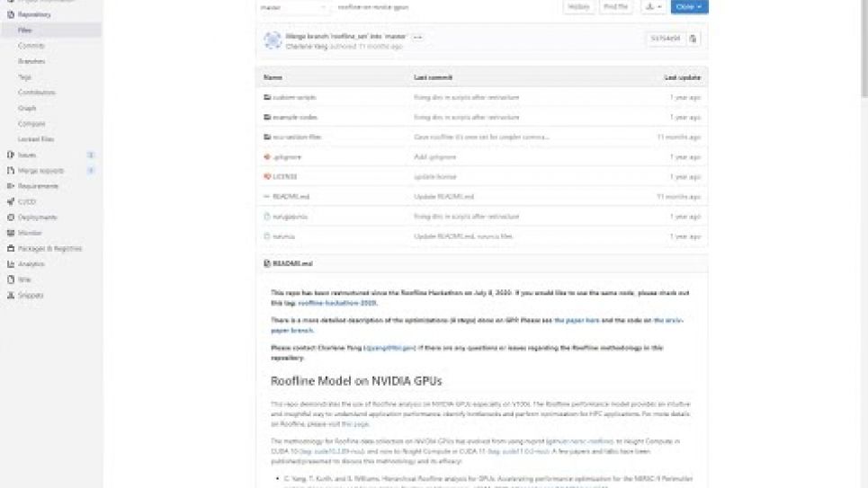The image size is (868, 488).
Task: Click the History button
Action: point(579,7)
